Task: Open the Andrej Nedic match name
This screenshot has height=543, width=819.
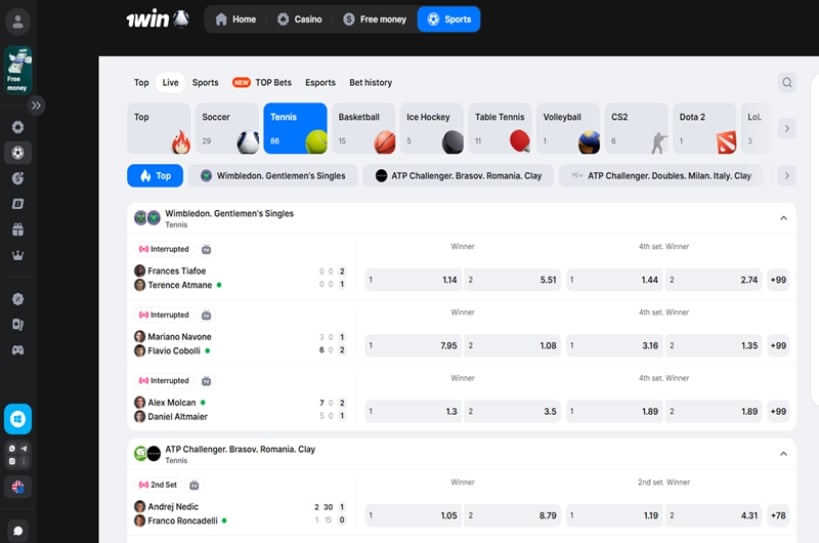Action: coord(173,506)
